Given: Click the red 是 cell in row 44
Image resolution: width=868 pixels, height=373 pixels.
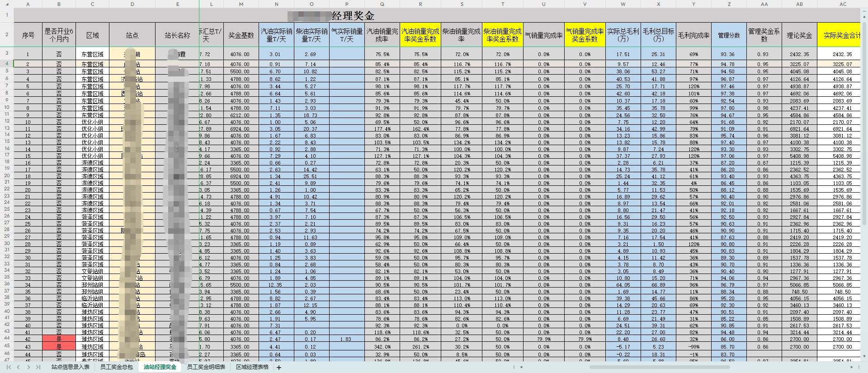Looking at the screenshot, I should [59, 339].
